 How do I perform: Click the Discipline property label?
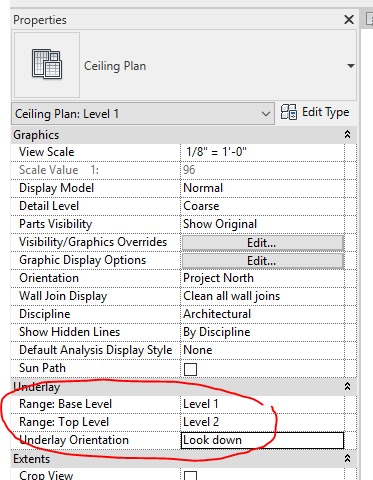(45, 314)
